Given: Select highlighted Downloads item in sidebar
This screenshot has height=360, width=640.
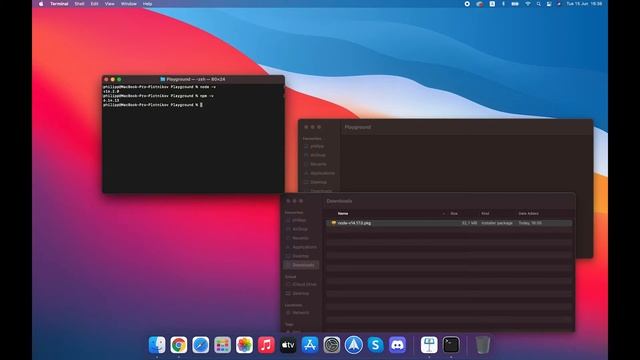Looking at the screenshot, I should (x=301, y=265).
